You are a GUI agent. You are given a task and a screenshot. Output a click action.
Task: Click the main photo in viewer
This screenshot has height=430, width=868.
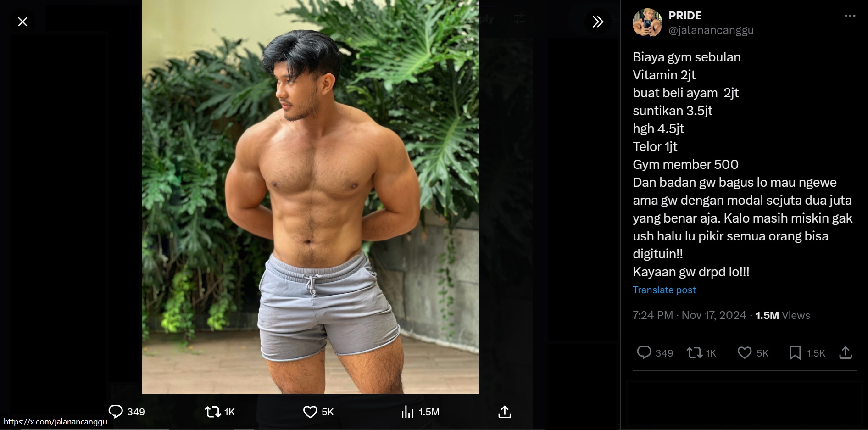click(x=310, y=196)
